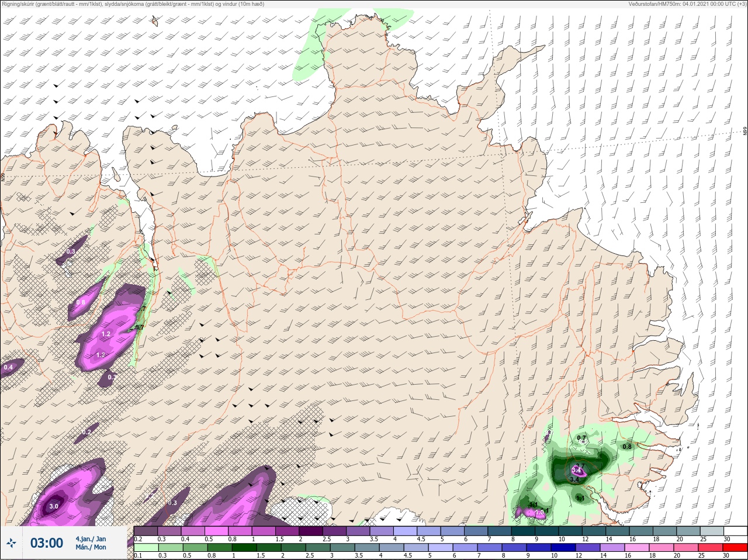Click the 0.4 snowfall value at left edge
The width and height of the screenshot is (748, 560).
click(x=8, y=367)
